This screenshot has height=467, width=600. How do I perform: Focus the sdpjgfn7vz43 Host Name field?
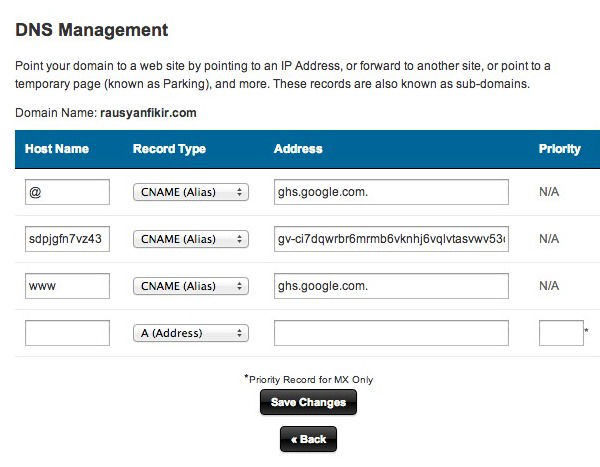click(67, 239)
